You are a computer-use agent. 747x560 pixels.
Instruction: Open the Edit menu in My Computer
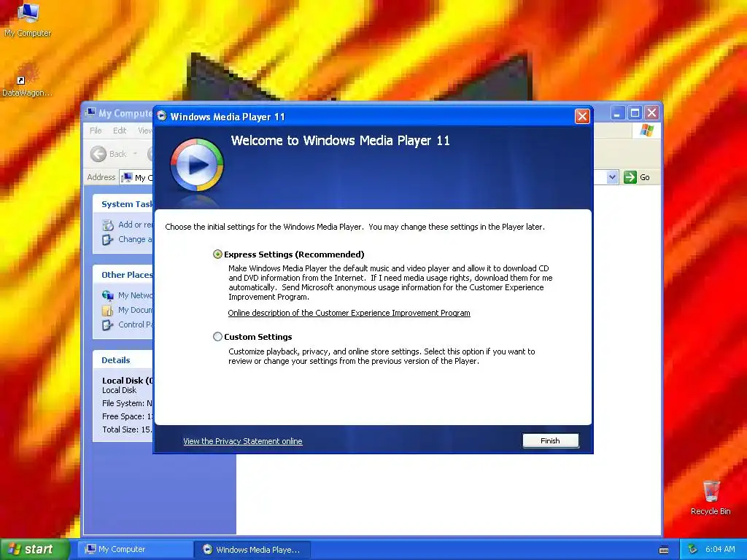coord(120,131)
